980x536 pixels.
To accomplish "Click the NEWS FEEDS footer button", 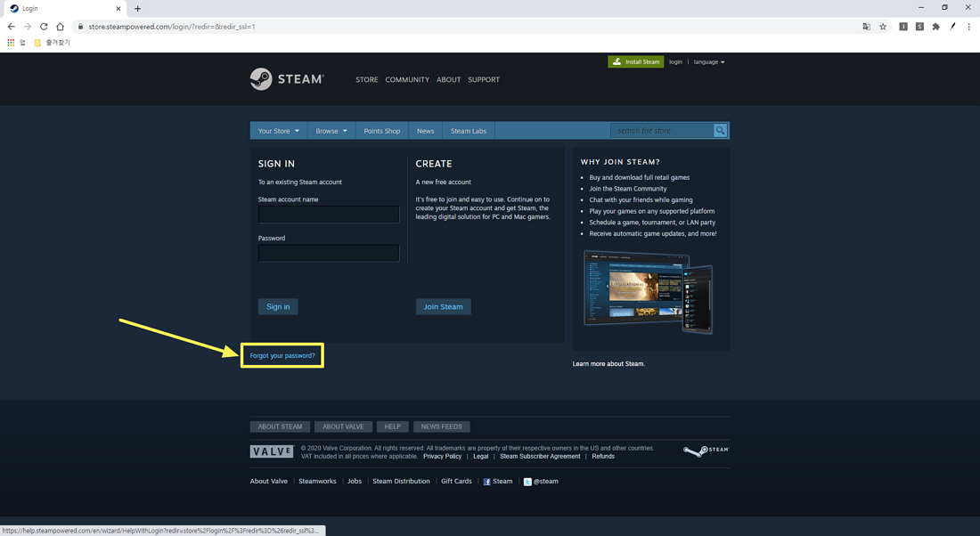I will [441, 426].
